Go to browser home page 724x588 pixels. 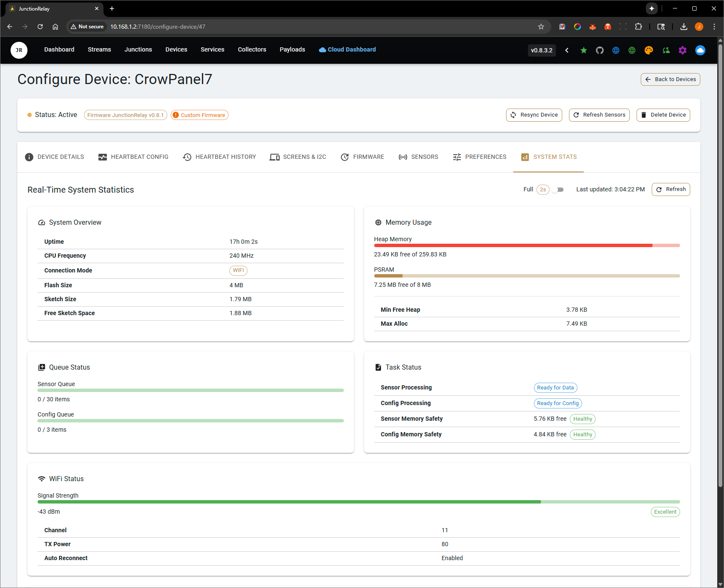coord(55,27)
